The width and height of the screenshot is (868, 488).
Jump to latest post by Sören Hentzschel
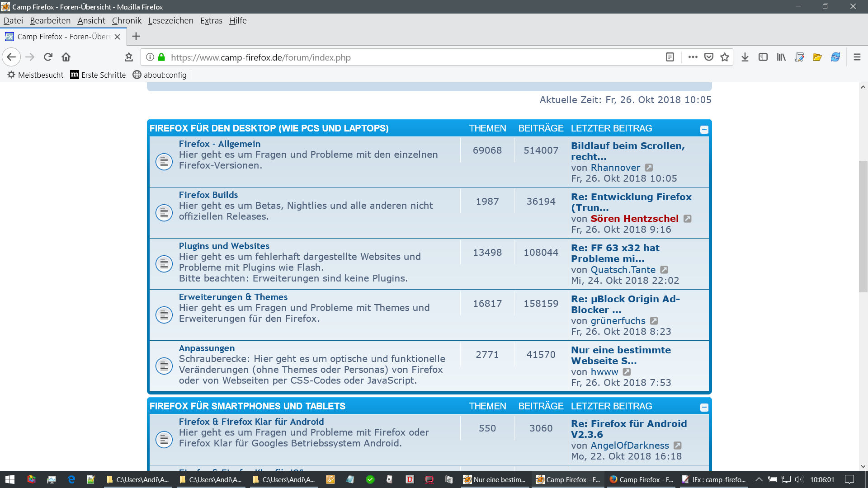tap(687, 219)
